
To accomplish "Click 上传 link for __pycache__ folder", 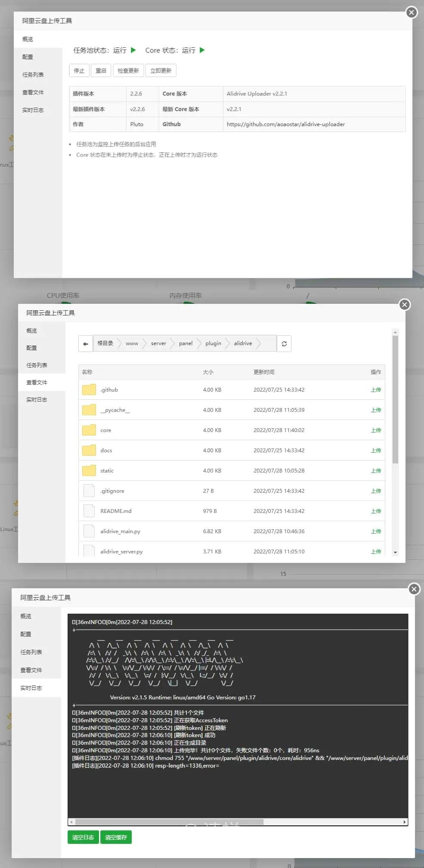I will pos(376,410).
